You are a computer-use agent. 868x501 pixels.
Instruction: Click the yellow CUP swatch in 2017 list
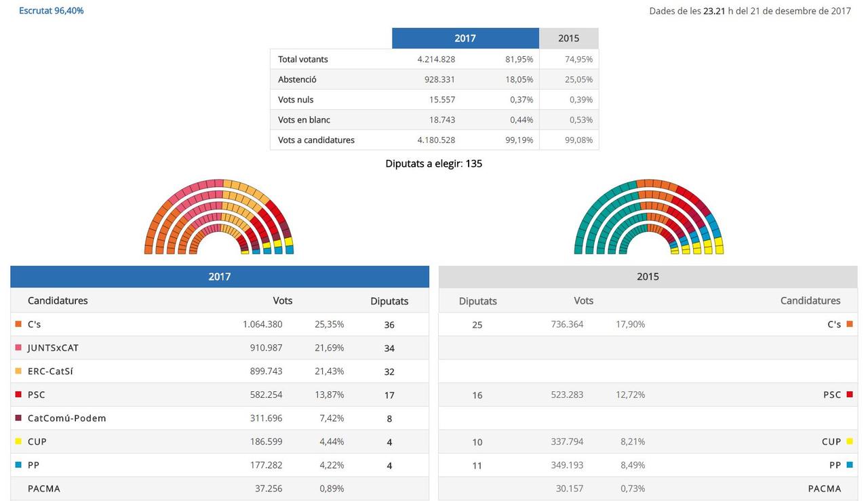pos(18,441)
